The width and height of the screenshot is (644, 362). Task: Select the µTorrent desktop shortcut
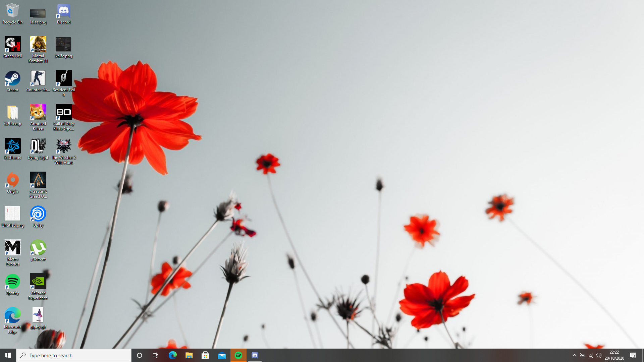(x=38, y=250)
